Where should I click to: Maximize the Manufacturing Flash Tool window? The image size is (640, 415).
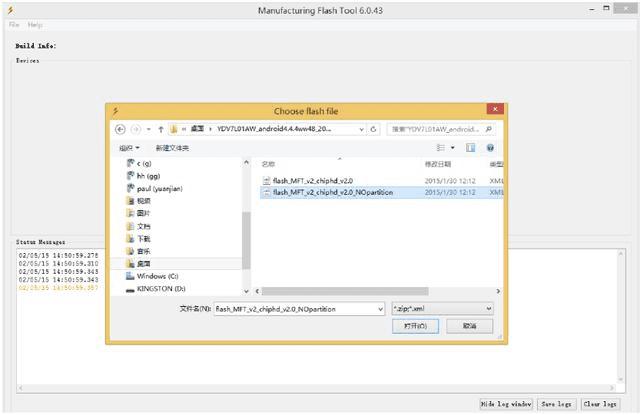(607, 8)
